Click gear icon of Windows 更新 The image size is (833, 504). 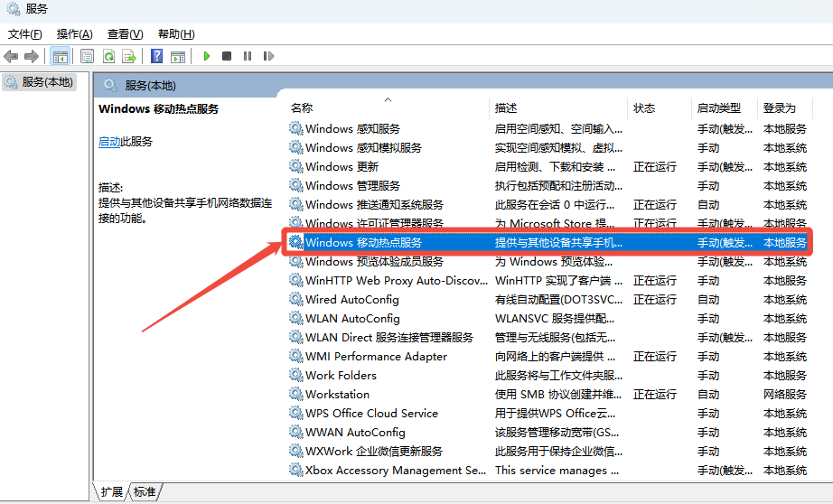pyautogui.click(x=296, y=166)
